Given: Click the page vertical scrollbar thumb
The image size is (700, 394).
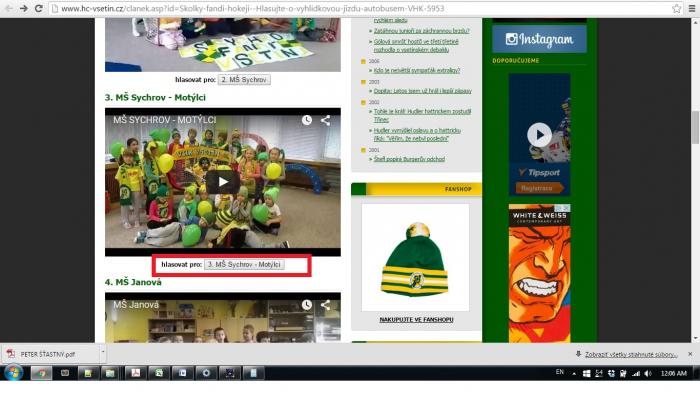Looking at the screenshot, I should pyautogui.click(x=695, y=127).
